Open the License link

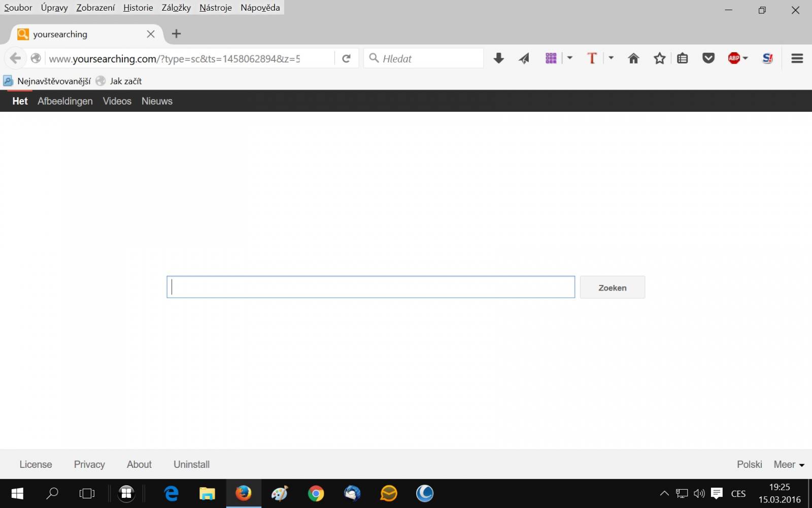click(x=36, y=464)
